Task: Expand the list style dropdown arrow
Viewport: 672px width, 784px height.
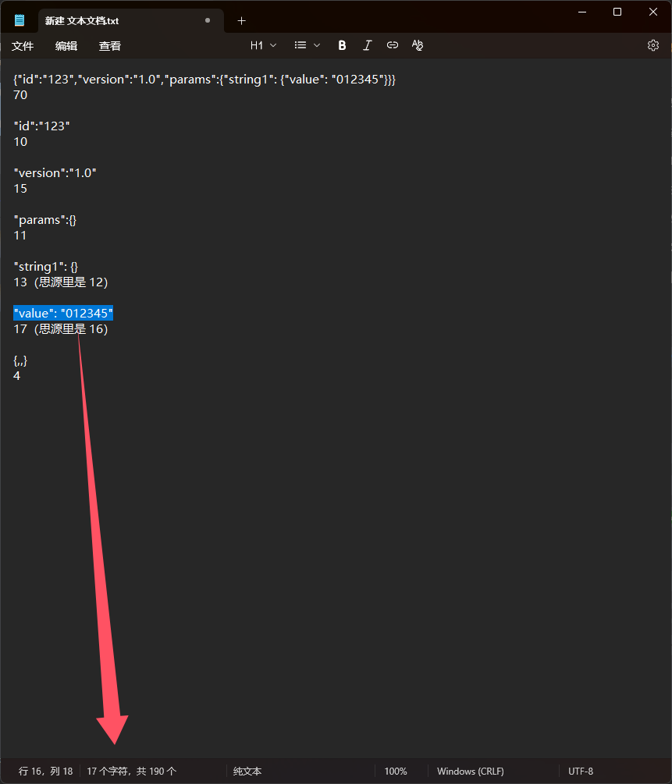Action: point(317,45)
